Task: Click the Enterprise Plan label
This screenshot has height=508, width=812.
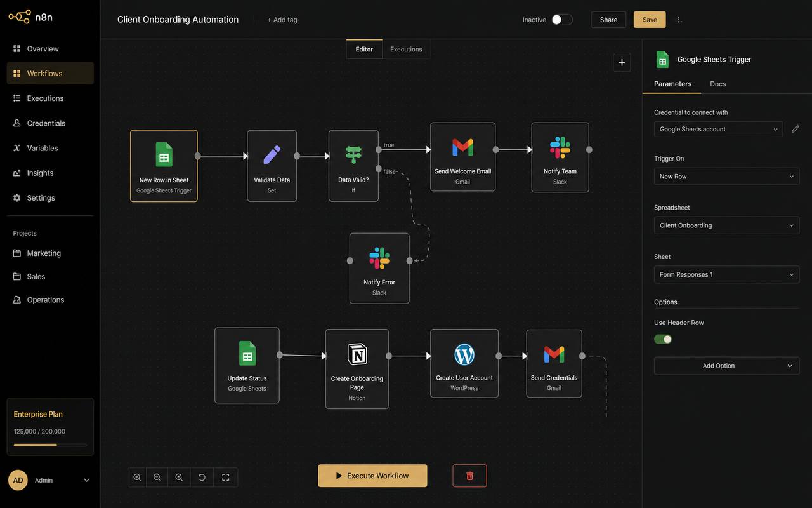Action: [38, 414]
